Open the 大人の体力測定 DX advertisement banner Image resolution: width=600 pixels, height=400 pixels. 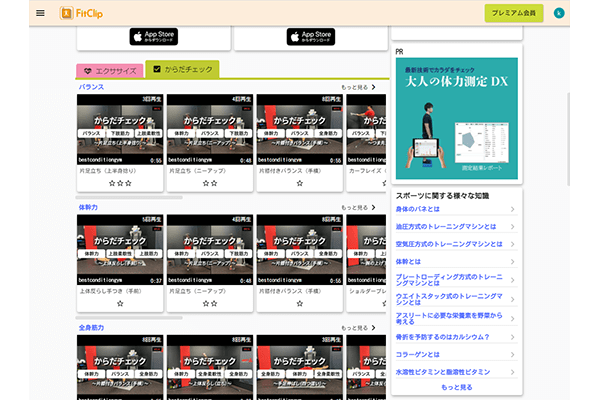point(457,118)
